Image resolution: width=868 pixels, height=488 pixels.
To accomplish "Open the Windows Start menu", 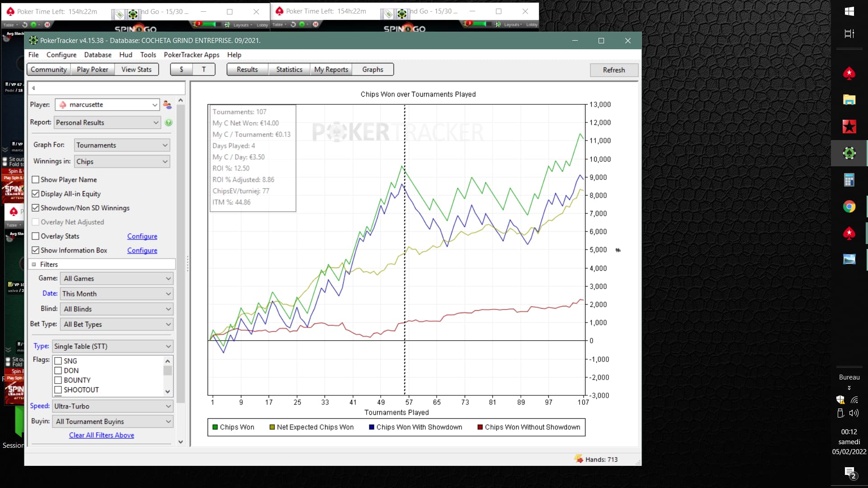I will [x=849, y=12].
